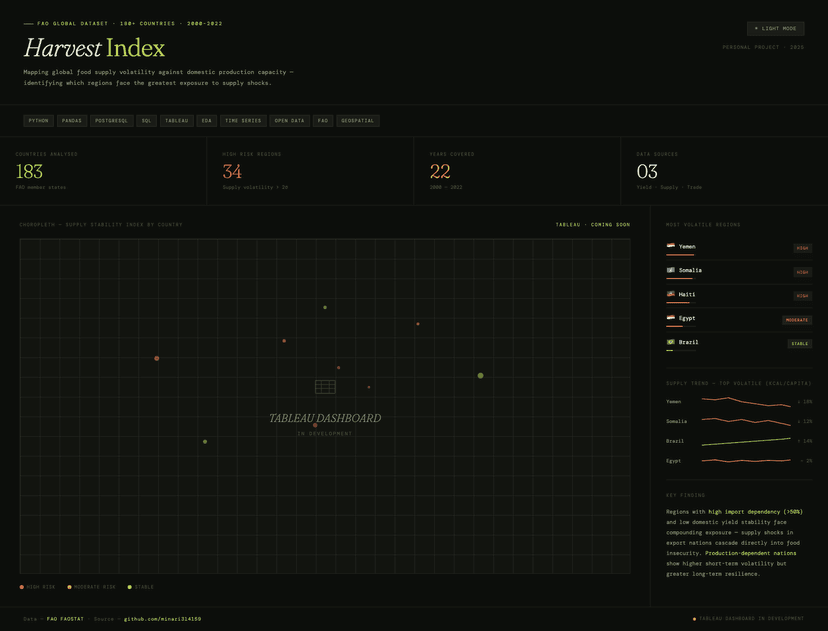This screenshot has height=631, width=828.
Task: Click 'Production-dependent nations' highlighted text
Action: [750, 553]
